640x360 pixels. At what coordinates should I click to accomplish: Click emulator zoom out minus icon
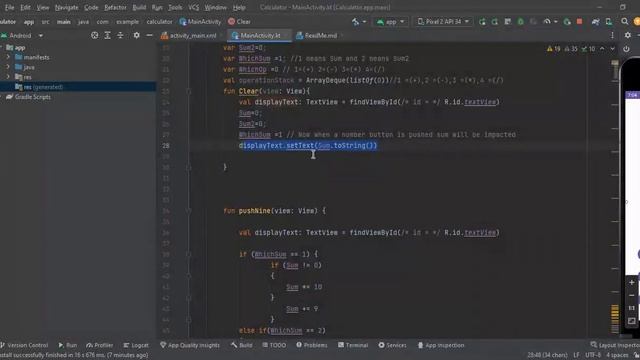coord(631,295)
